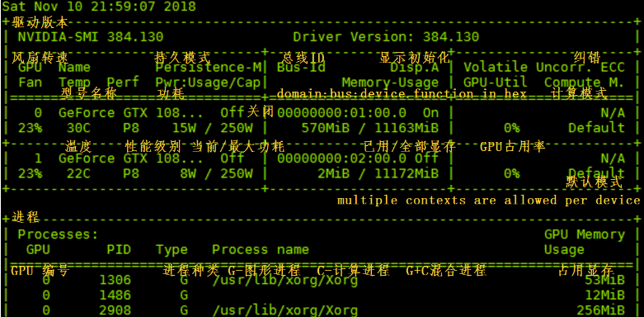Image resolution: width=644 pixels, height=317 pixels.
Task: Select the Process name column header
Action: [261, 249]
